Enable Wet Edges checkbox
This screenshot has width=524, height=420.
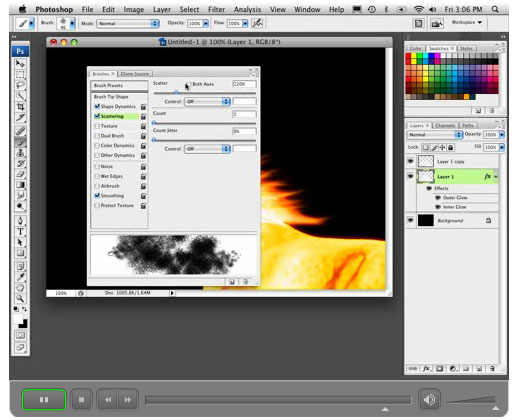click(97, 176)
